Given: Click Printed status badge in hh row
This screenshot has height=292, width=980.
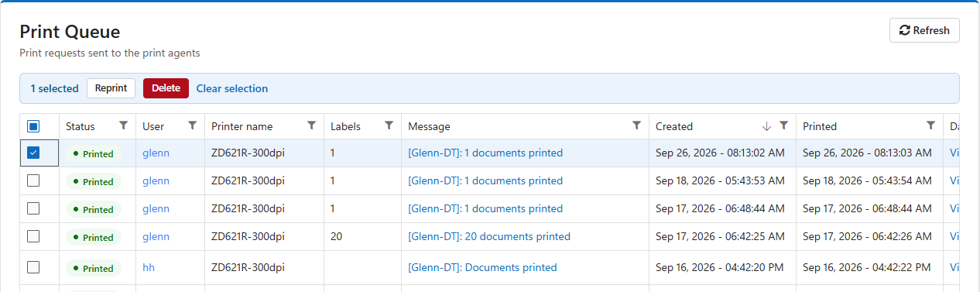Looking at the screenshot, I should click(x=94, y=268).
